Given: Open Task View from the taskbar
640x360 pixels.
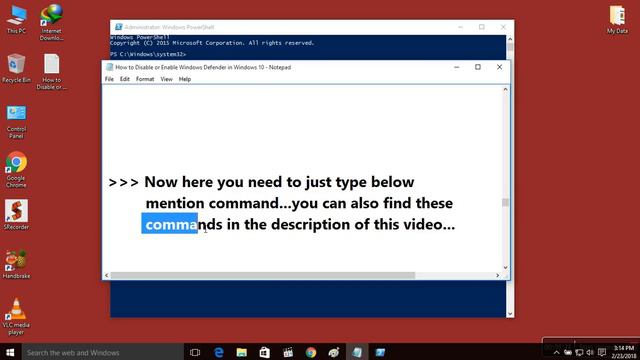Looking at the screenshot, I should (x=195, y=352).
